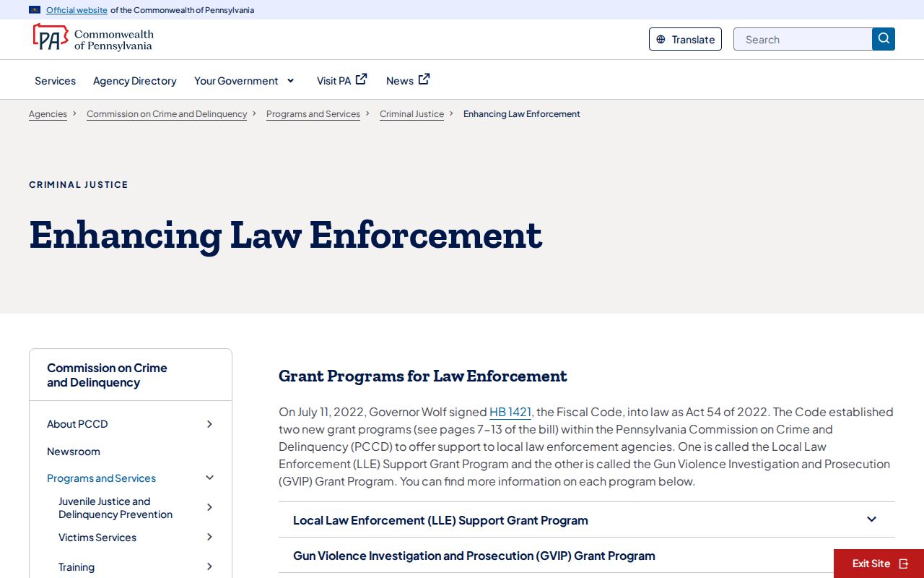Open About PCCD in the sidebar
This screenshot has width=924, height=578.
click(77, 424)
